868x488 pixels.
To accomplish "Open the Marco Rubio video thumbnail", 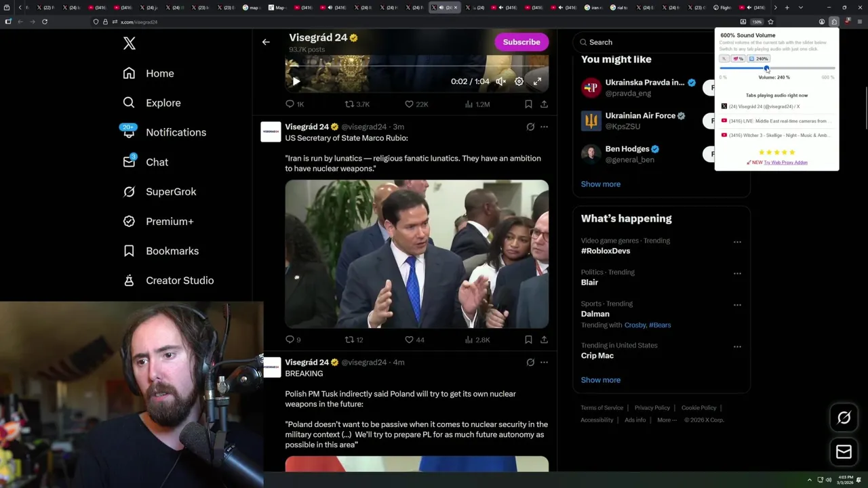I will [x=416, y=254].
